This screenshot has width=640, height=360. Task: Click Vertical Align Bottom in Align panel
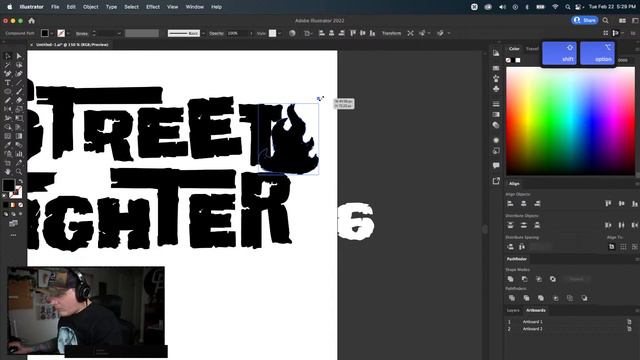[635, 203]
